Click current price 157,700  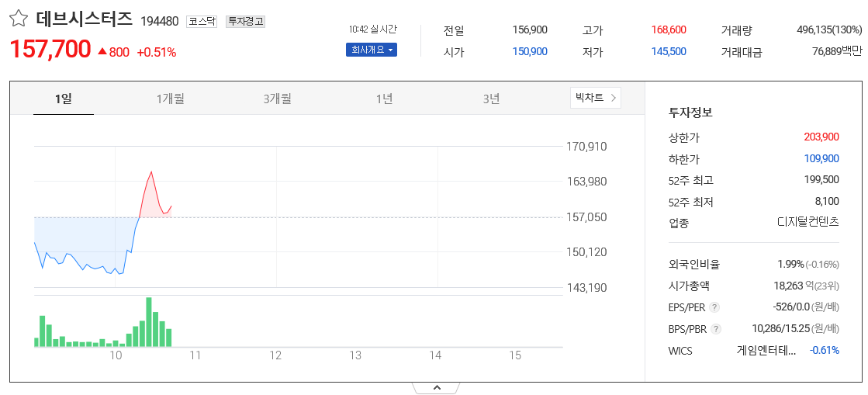click(50, 50)
